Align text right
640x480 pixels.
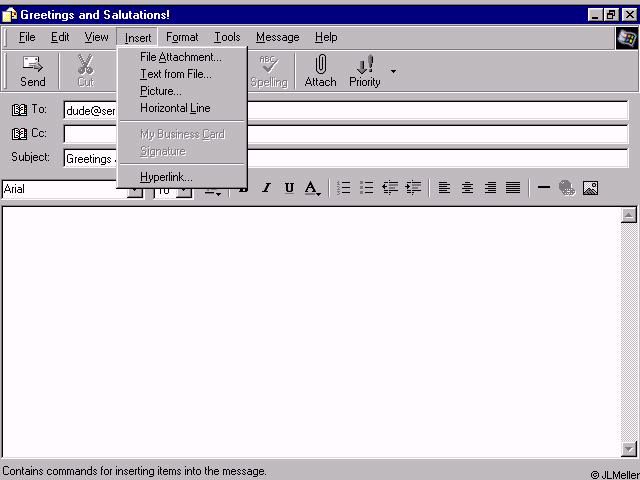pos(490,188)
